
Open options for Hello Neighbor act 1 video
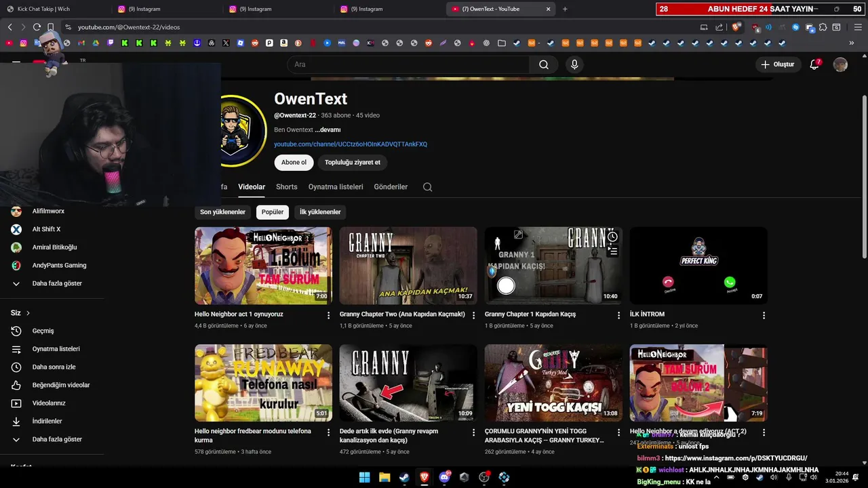tap(329, 315)
